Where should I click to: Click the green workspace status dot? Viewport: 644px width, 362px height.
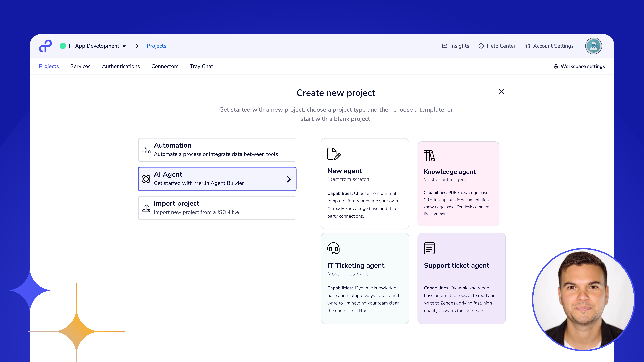point(63,46)
